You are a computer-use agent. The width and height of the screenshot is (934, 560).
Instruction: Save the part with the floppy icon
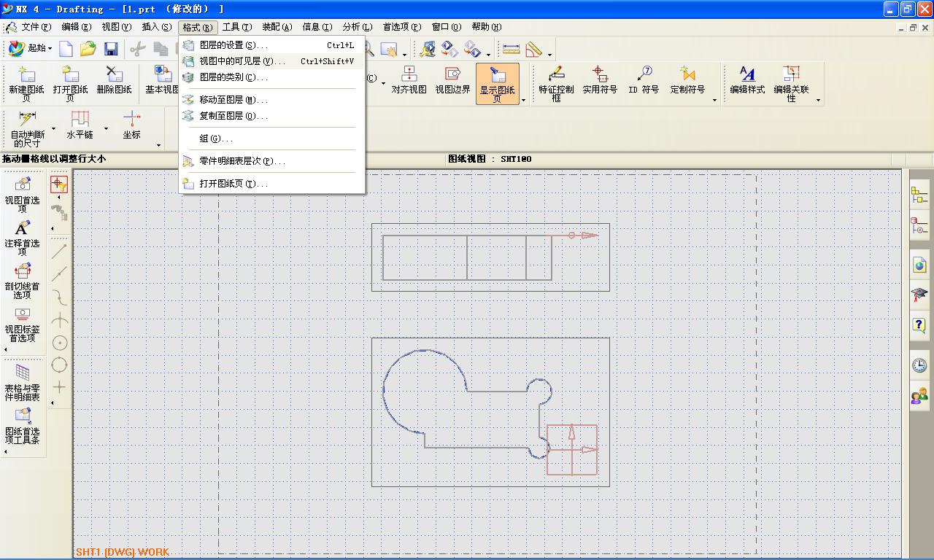(x=111, y=49)
